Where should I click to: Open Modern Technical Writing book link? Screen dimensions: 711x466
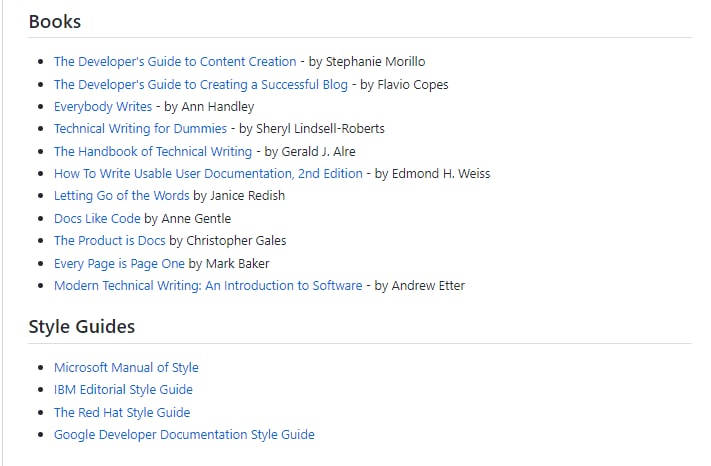point(208,286)
